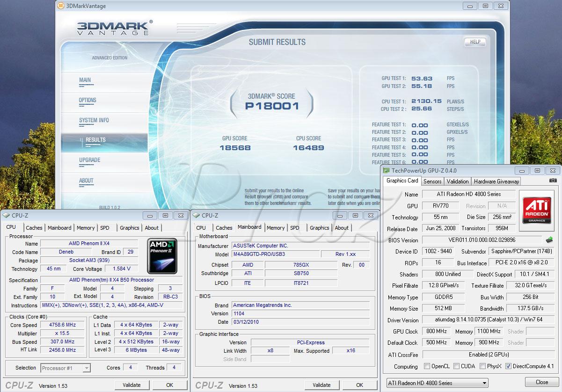Viewport: 562px width, 392px height.
Task: Select the Graphics Card tab in GPU-Z
Action: click(x=402, y=181)
